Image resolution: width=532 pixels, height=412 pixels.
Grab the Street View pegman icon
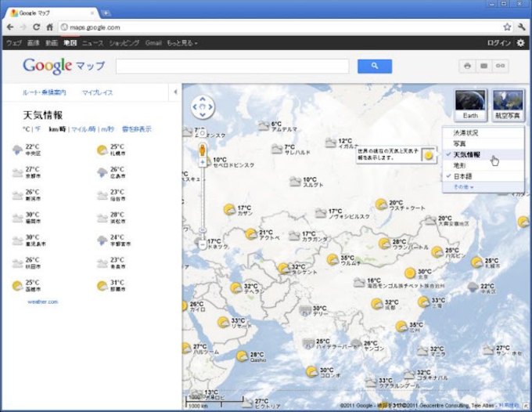tap(203, 149)
